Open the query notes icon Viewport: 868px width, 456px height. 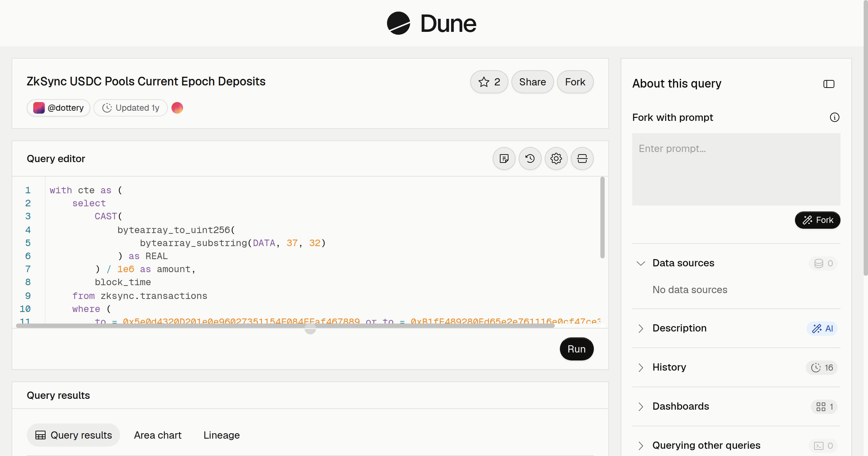[504, 159]
